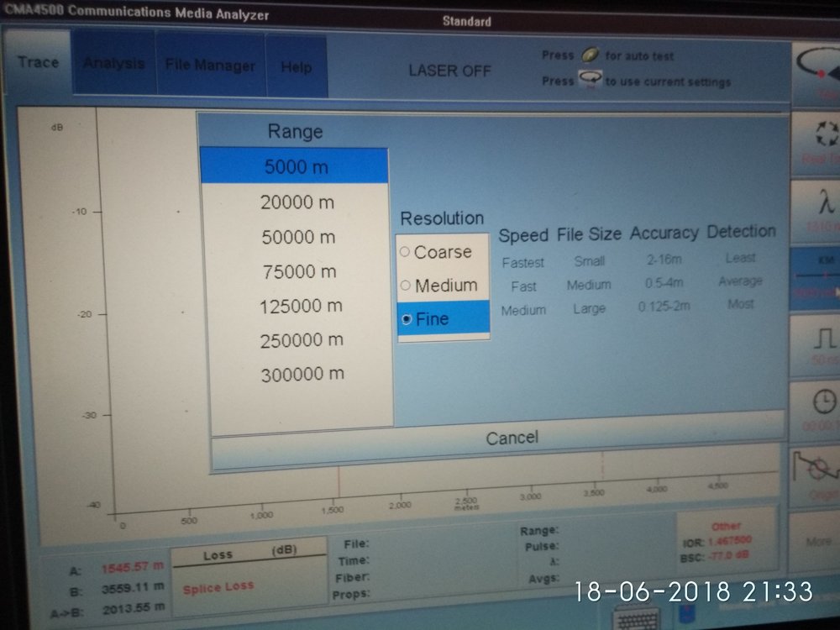Open the File Manager tab

click(x=210, y=66)
